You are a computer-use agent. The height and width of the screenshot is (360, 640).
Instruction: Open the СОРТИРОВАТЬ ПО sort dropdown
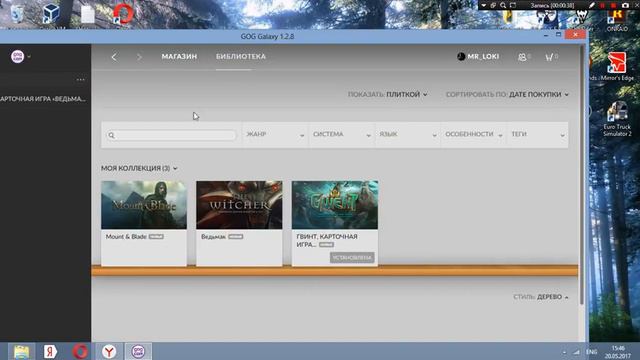tap(507, 94)
